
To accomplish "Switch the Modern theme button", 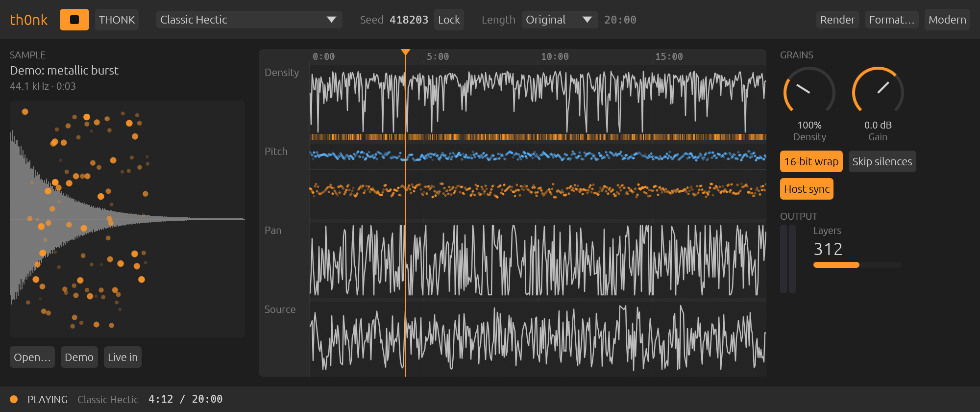I will point(947,20).
